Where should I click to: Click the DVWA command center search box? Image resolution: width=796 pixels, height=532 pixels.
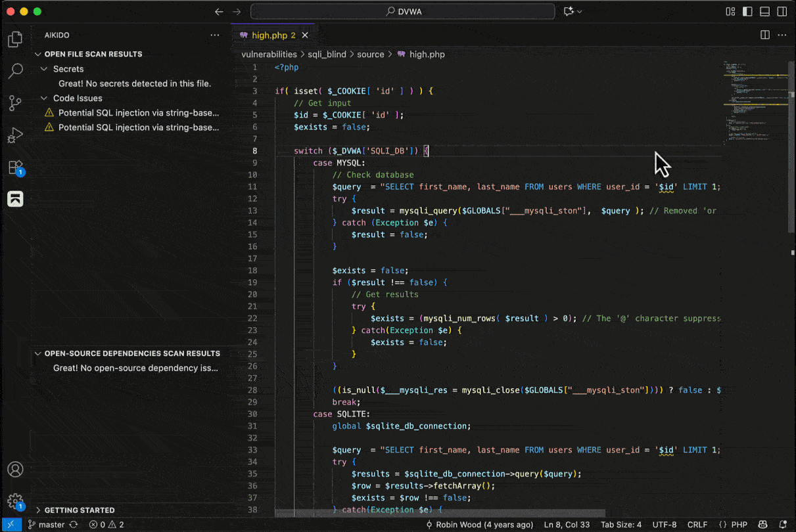click(404, 11)
